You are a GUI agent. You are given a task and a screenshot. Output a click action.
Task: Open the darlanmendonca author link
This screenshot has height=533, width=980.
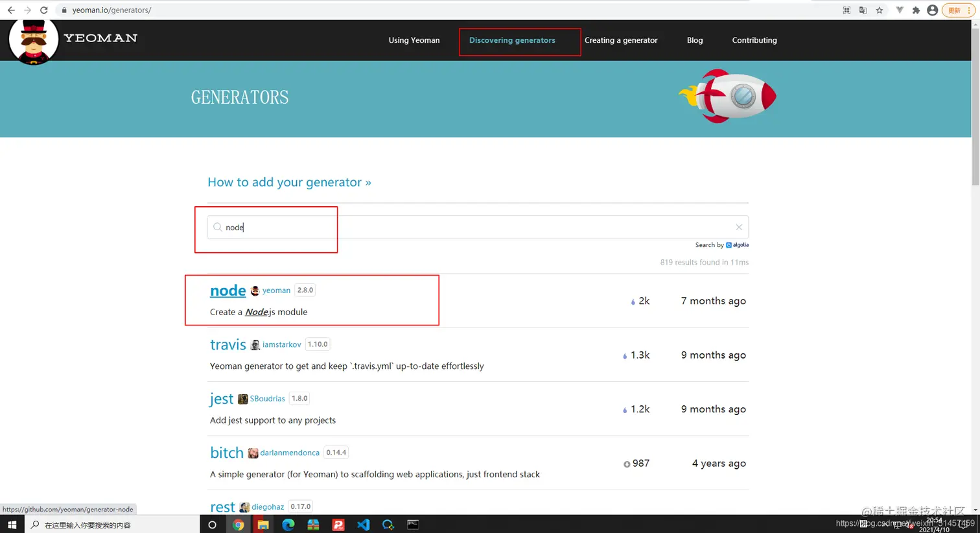click(x=290, y=453)
